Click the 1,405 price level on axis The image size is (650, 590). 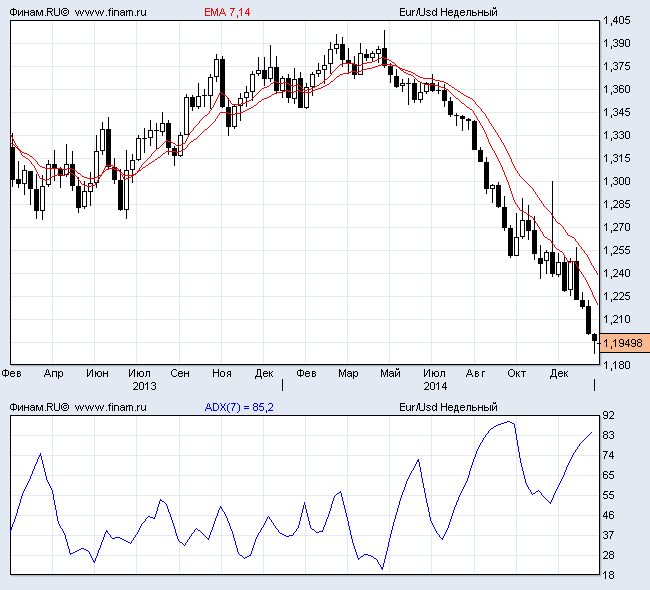tap(617, 20)
